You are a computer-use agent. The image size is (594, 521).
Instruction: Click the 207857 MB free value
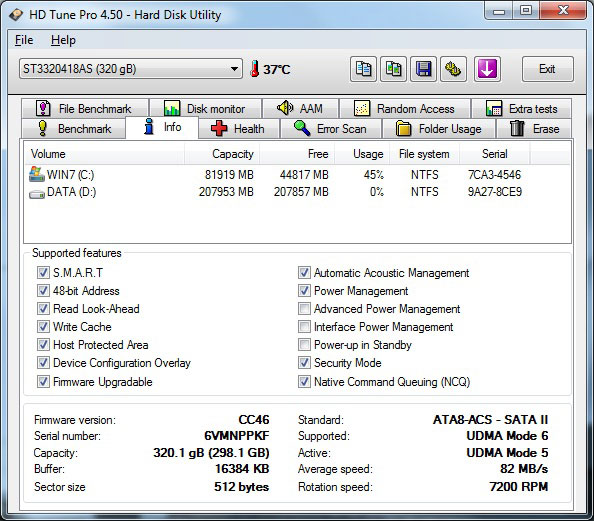pyautogui.click(x=301, y=192)
